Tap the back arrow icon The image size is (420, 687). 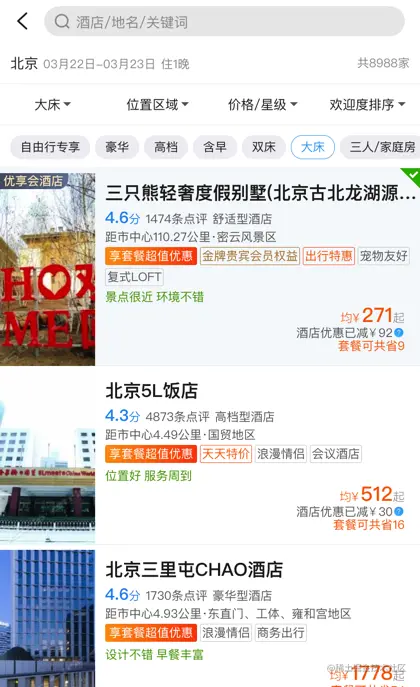pyautogui.click(x=22, y=21)
